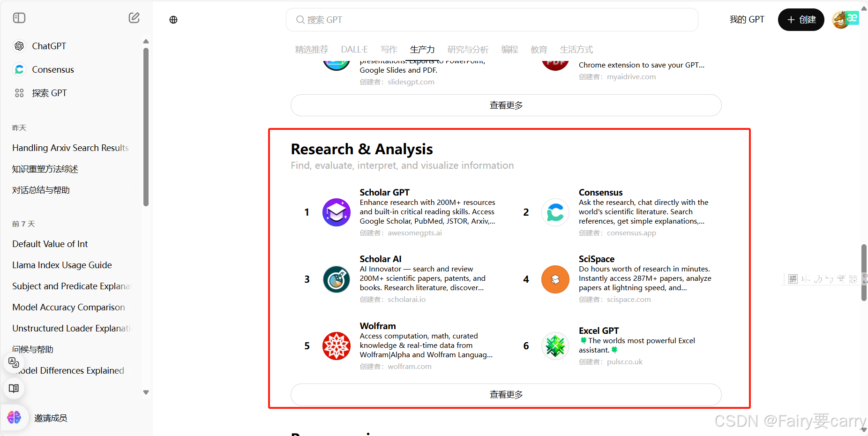Open the Wolfram title
868x436 pixels.
pos(377,326)
